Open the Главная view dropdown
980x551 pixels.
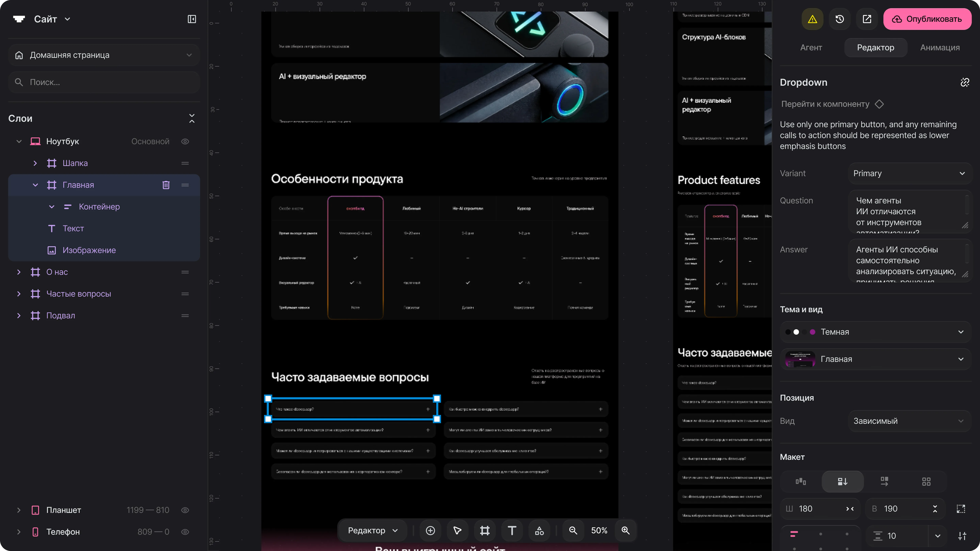[x=875, y=359]
